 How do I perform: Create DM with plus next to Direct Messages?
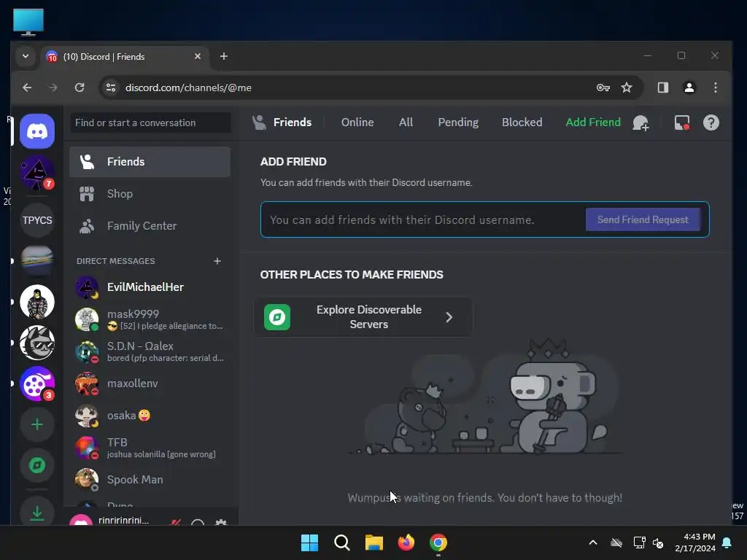point(217,261)
